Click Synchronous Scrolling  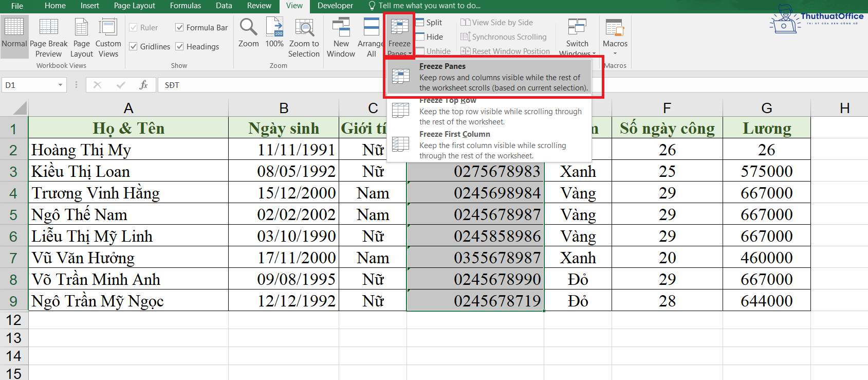click(x=504, y=37)
